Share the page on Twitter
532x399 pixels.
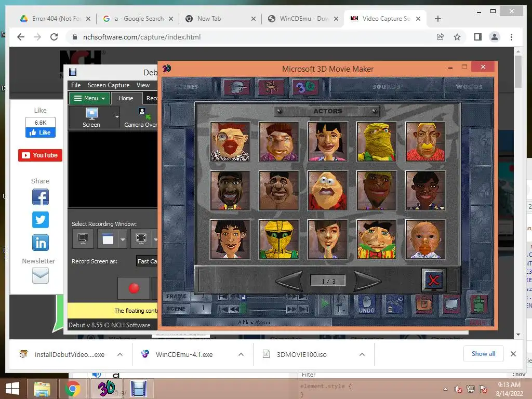coord(41,220)
